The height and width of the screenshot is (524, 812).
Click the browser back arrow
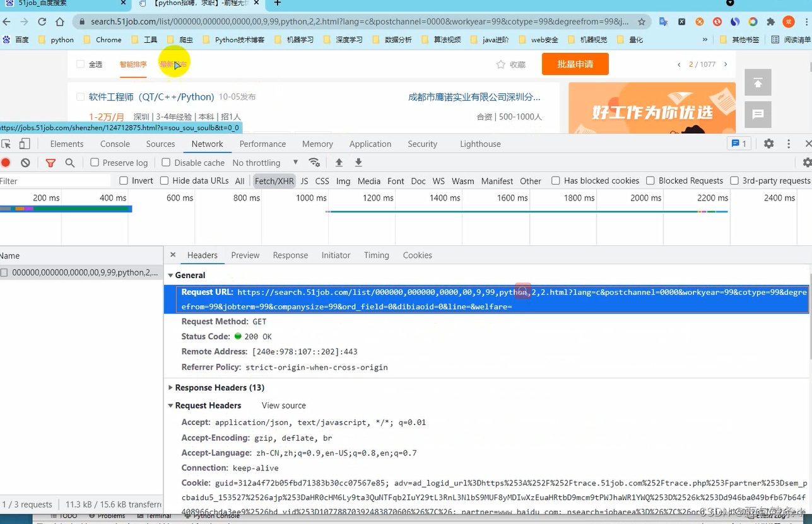click(x=6, y=21)
